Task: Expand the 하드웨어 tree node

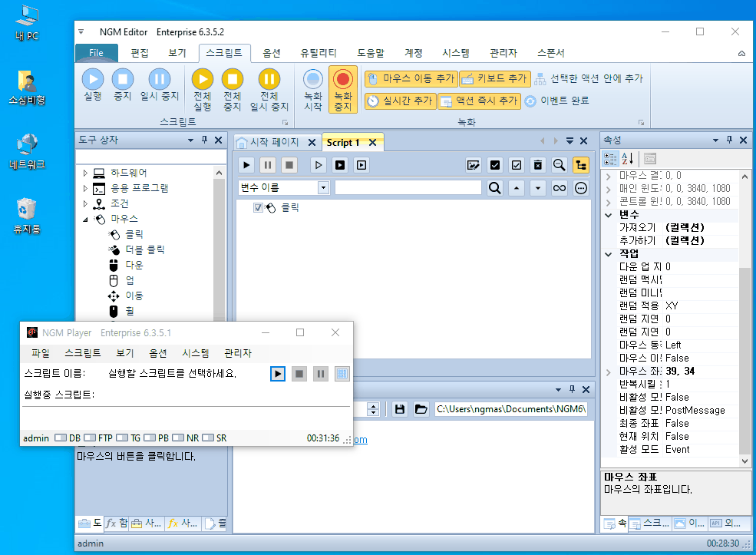Action: tap(85, 173)
